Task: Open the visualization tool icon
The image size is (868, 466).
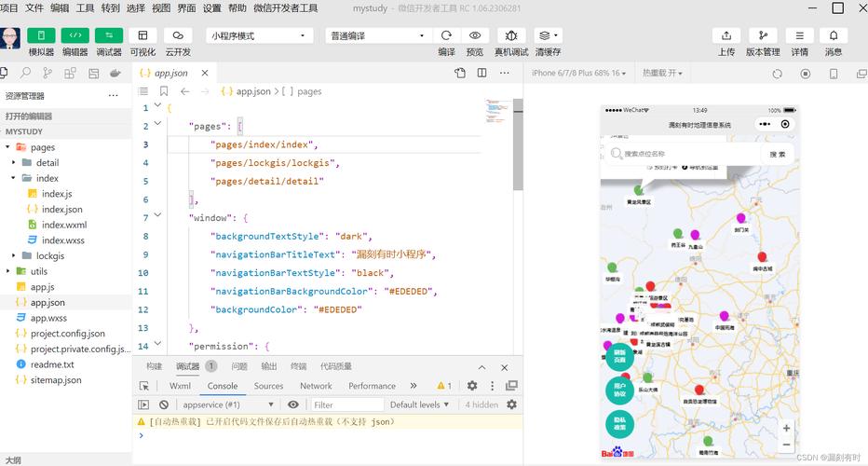Action: point(142,35)
